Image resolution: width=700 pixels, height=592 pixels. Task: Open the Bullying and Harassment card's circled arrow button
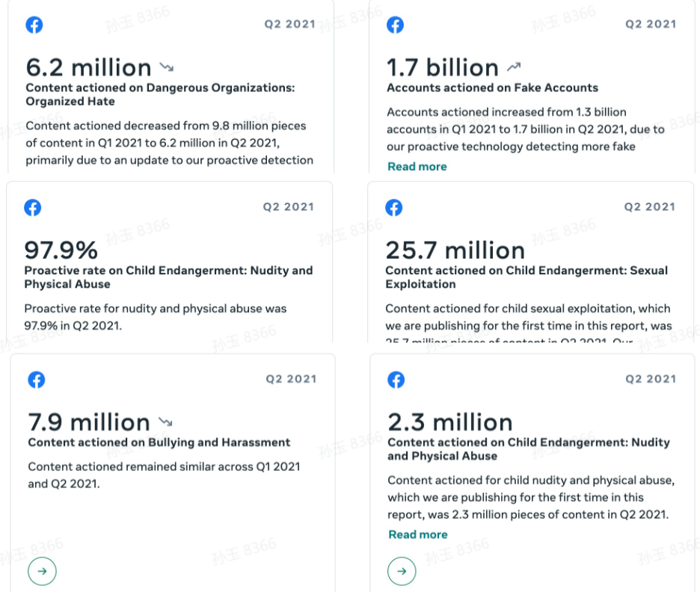[x=42, y=572]
